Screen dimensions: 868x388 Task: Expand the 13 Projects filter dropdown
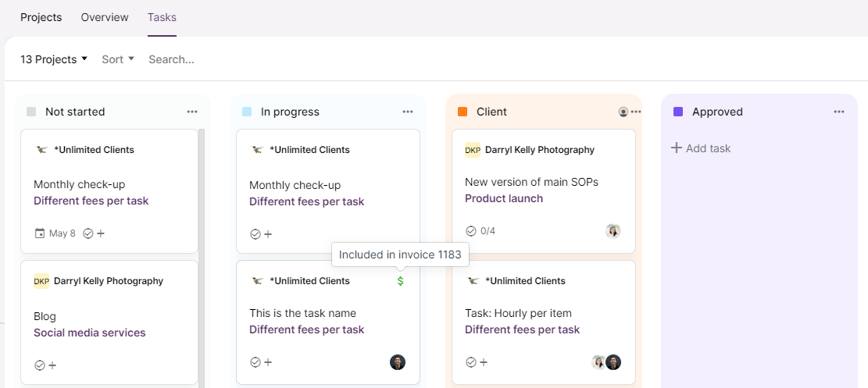click(54, 59)
